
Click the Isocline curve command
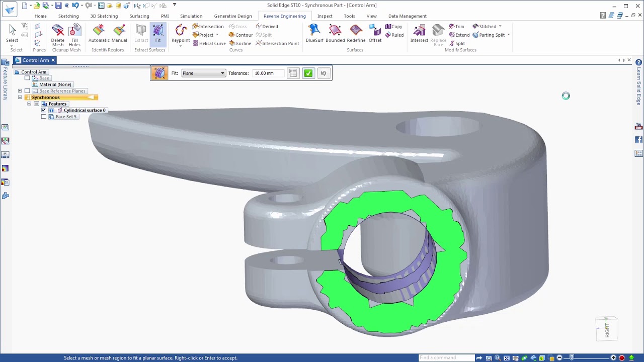240,43
